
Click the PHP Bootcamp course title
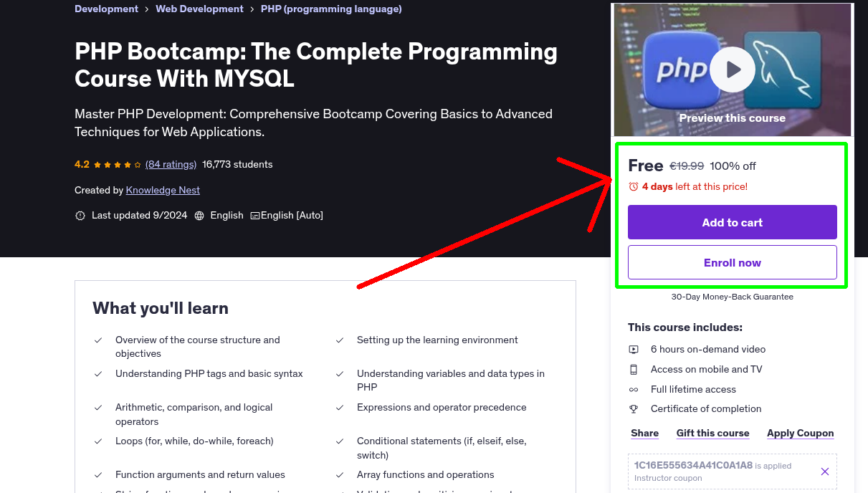click(x=316, y=64)
